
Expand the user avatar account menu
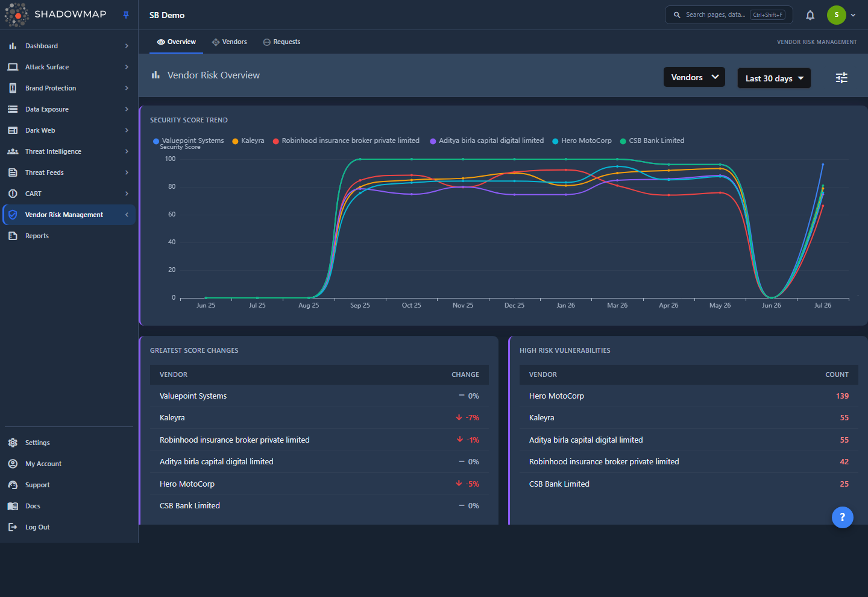click(841, 15)
